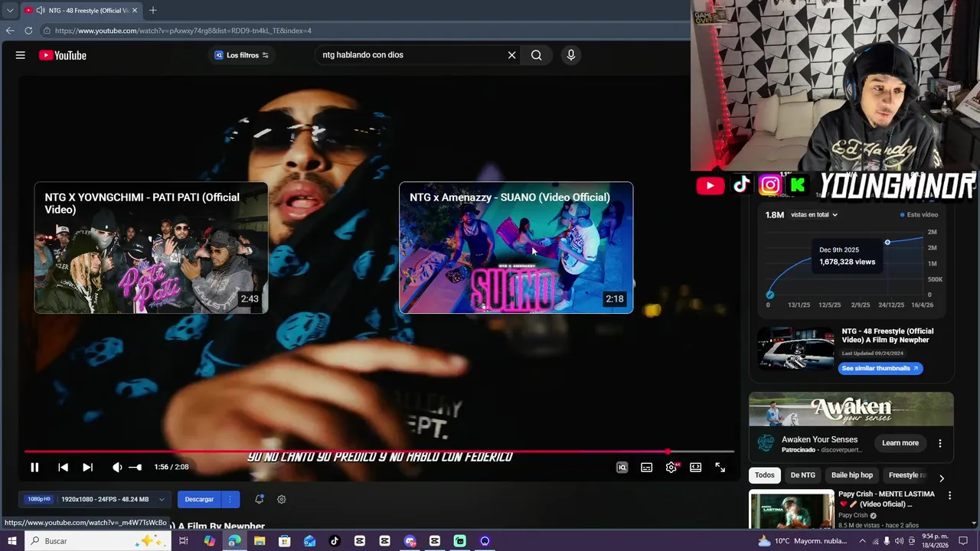Viewport: 980px width, 551px height.
Task: Go back with the browser back arrow
Action: 10,31
